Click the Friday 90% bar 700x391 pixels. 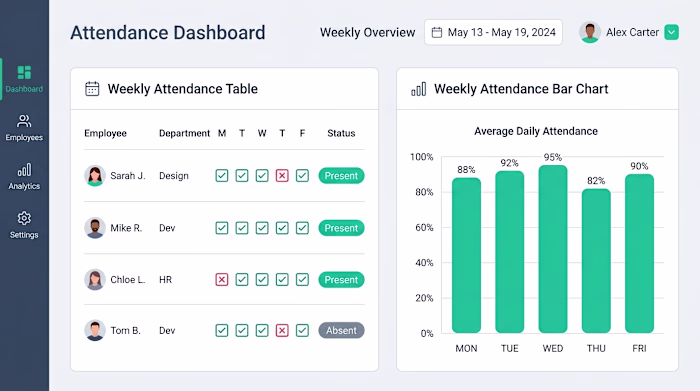pos(639,254)
